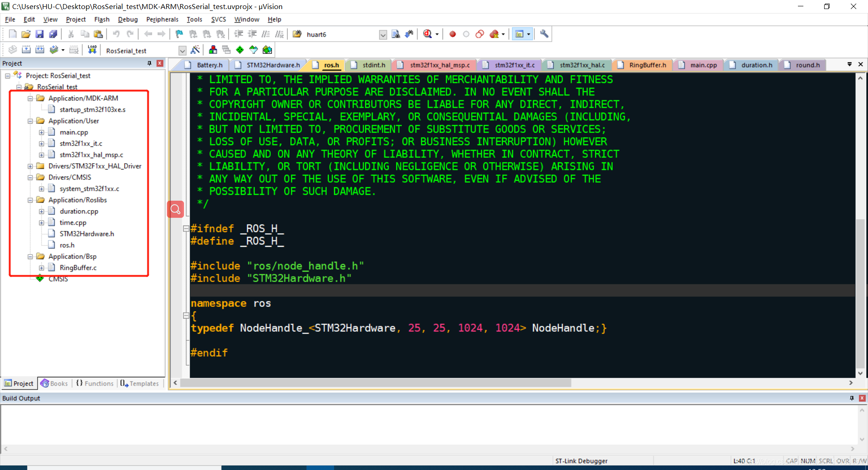This screenshot has height=470, width=868.
Task: Switch to the RingBuffer.h editor tab
Action: point(643,65)
